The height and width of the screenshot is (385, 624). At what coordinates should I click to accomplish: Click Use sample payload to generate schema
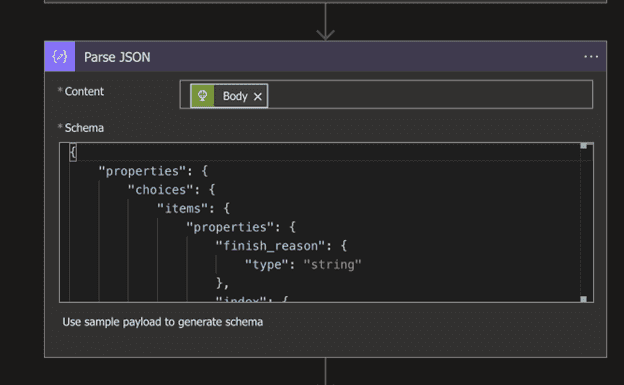pos(162,322)
